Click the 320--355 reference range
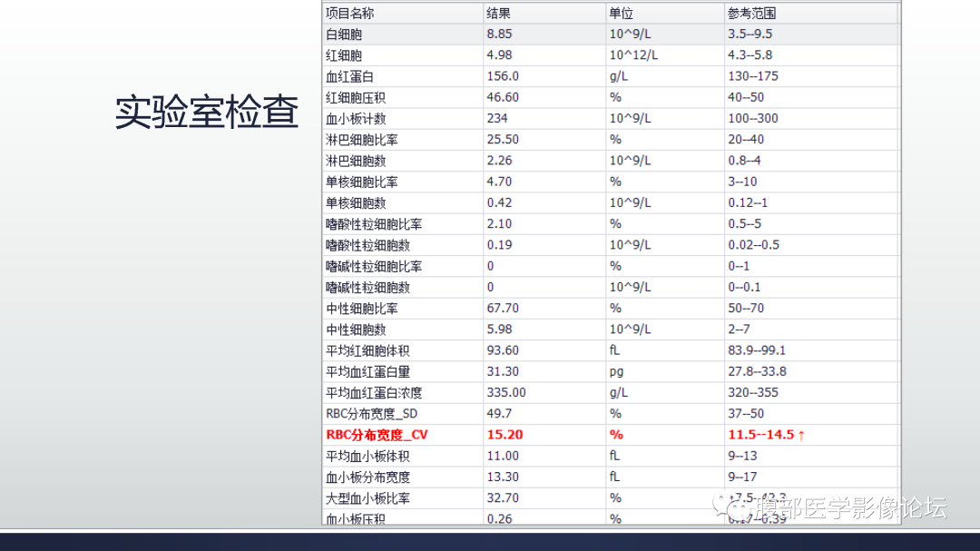The image size is (980, 551). (753, 393)
